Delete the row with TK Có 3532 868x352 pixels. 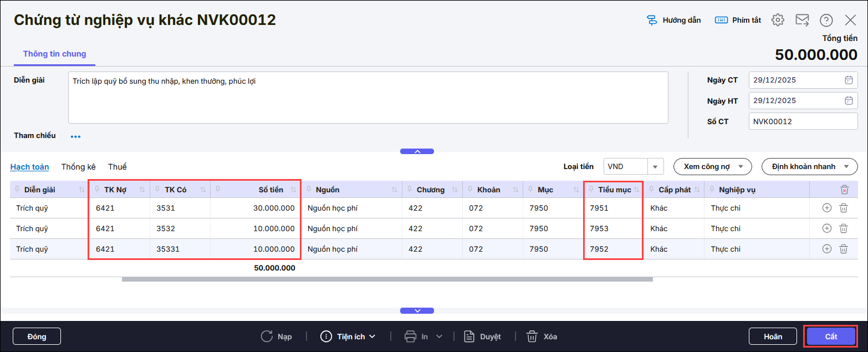click(843, 228)
